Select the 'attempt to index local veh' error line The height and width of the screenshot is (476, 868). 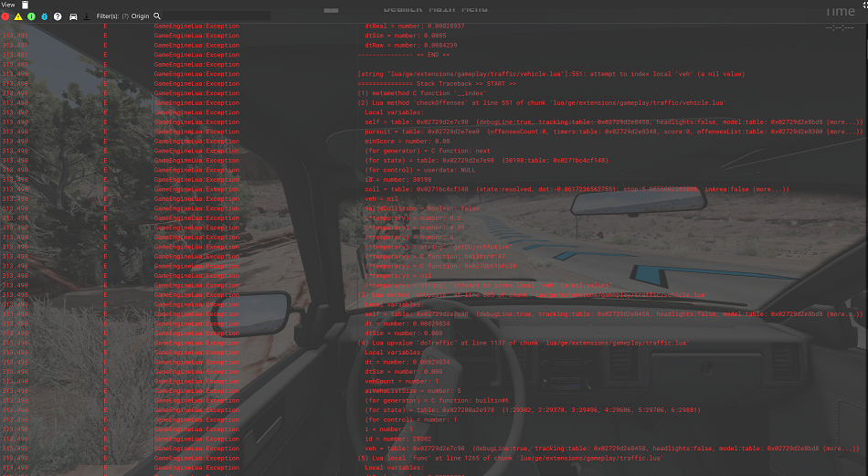[x=551, y=74]
